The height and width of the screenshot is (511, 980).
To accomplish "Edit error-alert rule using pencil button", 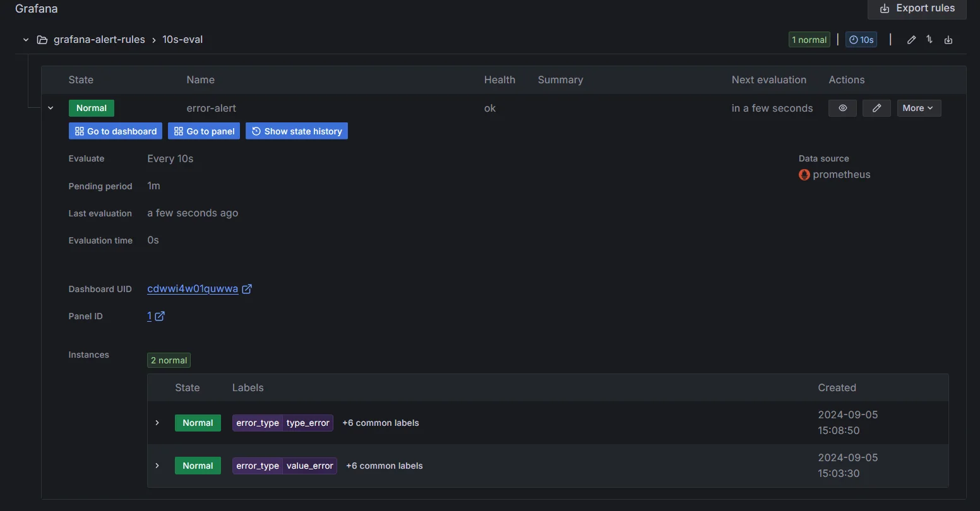I will tap(876, 108).
